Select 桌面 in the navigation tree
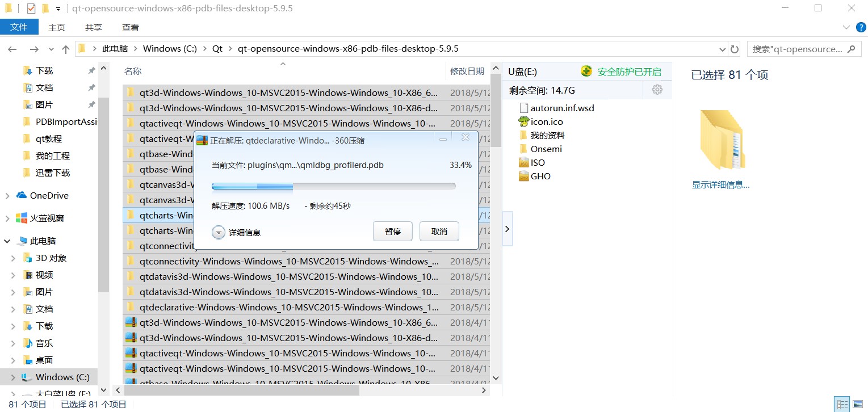Image resolution: width=868 pixels, height=412 pixels. click(x=44, y=360)
